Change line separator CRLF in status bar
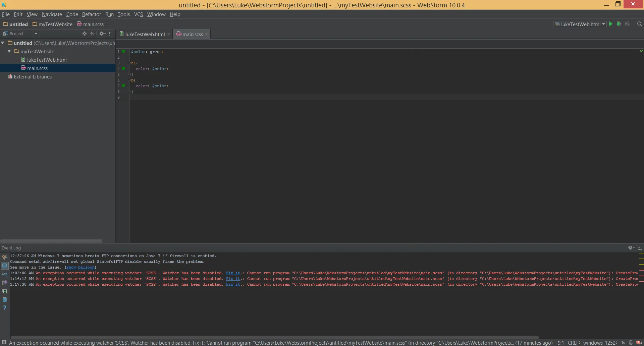The image size is (644, 346). 574,343
